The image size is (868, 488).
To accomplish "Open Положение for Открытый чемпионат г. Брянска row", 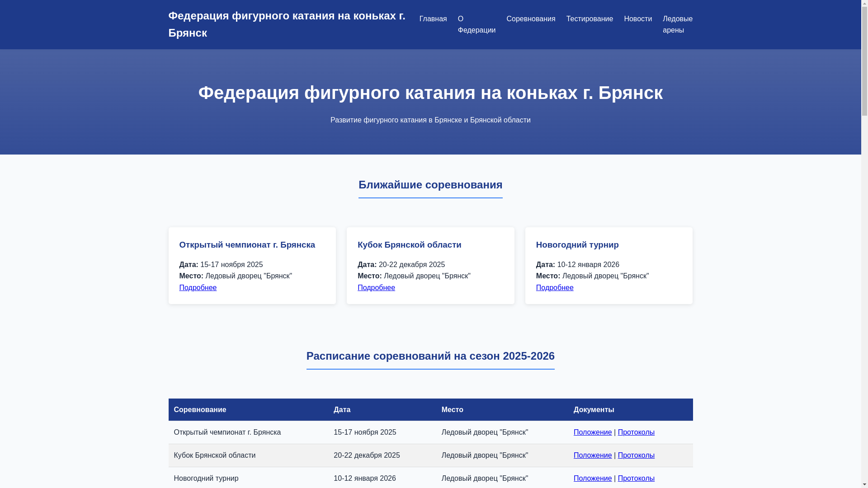I will coord(592,432).
